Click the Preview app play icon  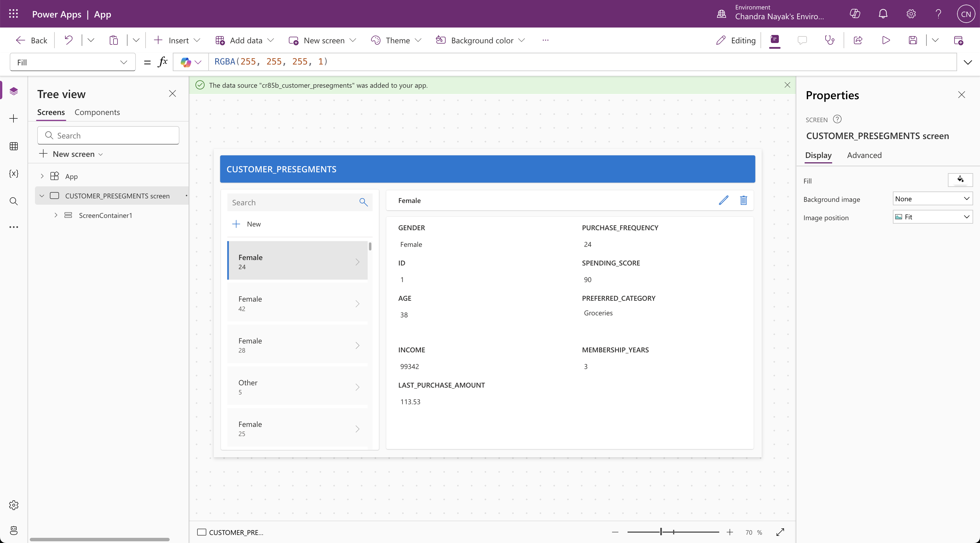pyautogui.click(x=886, y=40)
